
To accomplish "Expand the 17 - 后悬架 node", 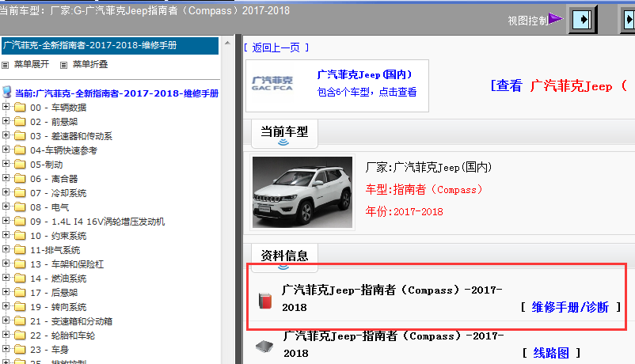I will 6,291.
